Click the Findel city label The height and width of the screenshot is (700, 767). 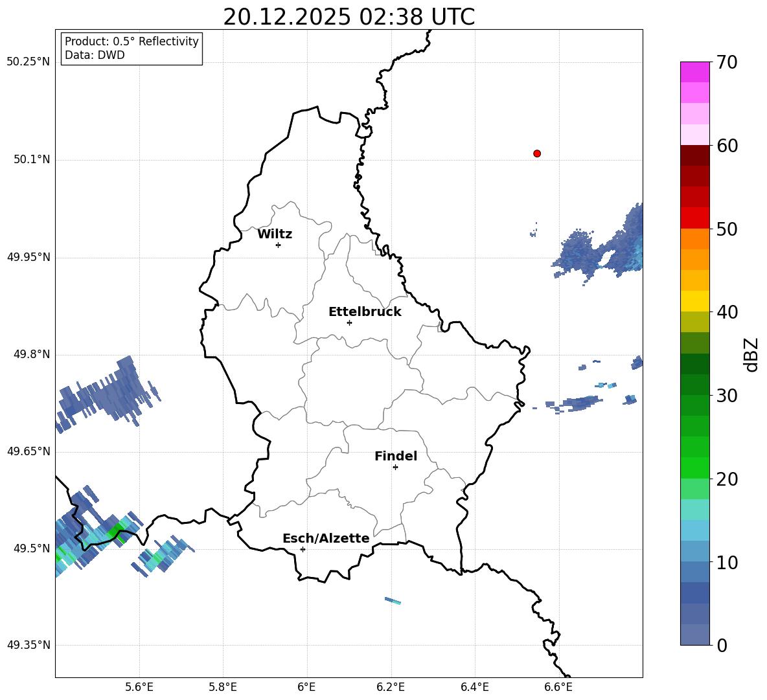[396, 456]
